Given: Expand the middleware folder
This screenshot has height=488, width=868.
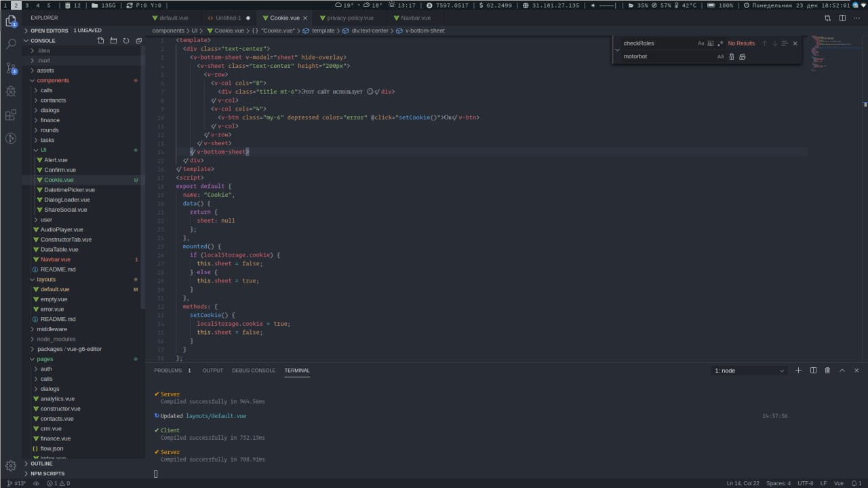Looking at the screenshot, I should (x=52, y=329).
